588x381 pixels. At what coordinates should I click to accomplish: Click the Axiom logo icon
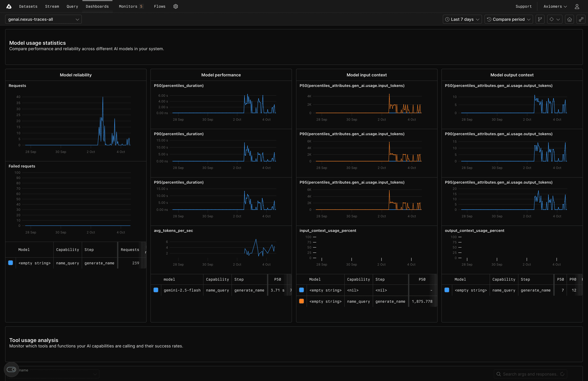click(9, 6)
